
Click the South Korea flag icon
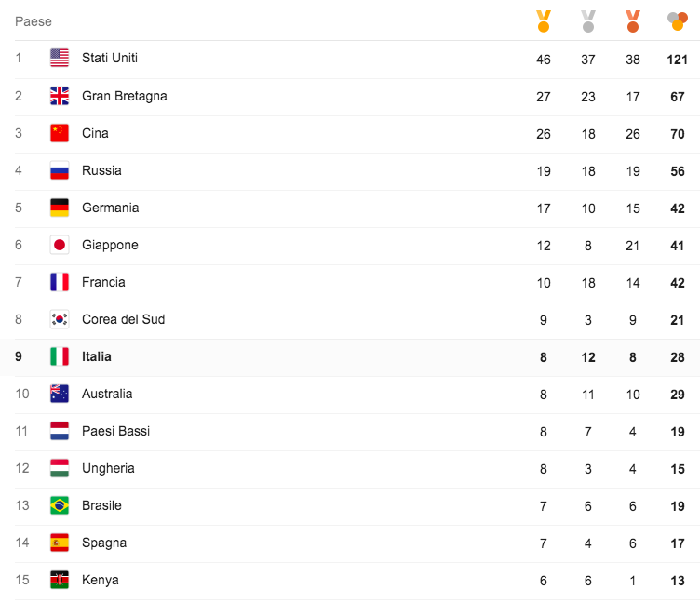(x=60, y=319)
